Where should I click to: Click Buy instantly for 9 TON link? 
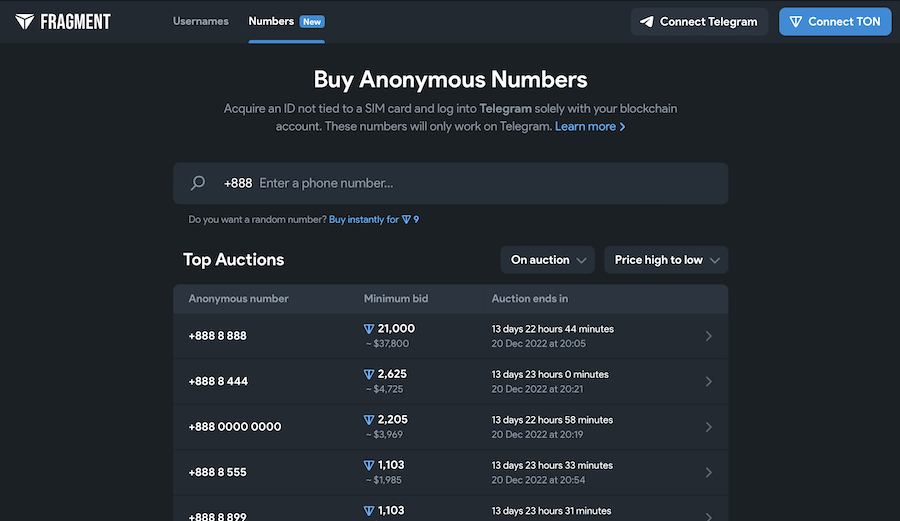tap(374, 219)
